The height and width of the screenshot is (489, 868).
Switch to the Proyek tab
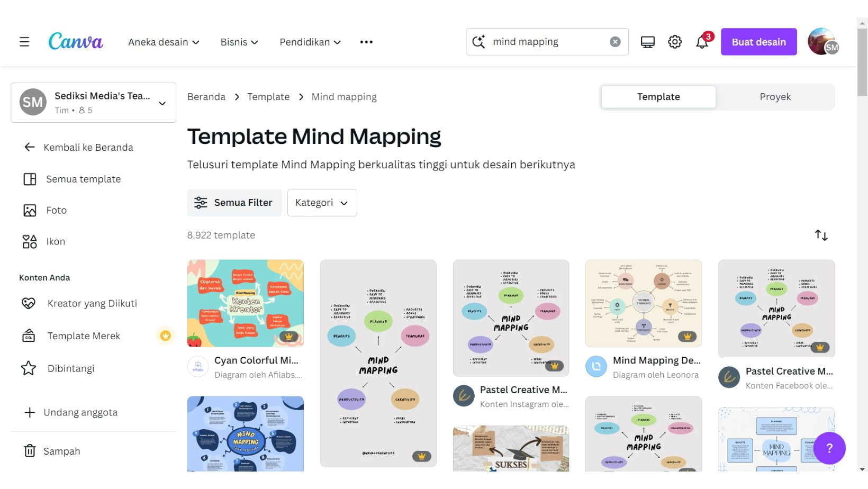pos(775,96)
